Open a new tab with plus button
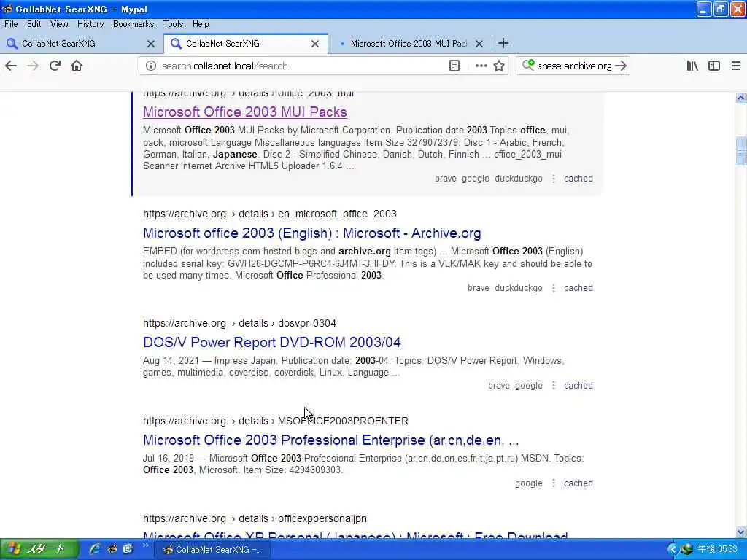This screenshot has height=560, width=747. pos(503,43)
